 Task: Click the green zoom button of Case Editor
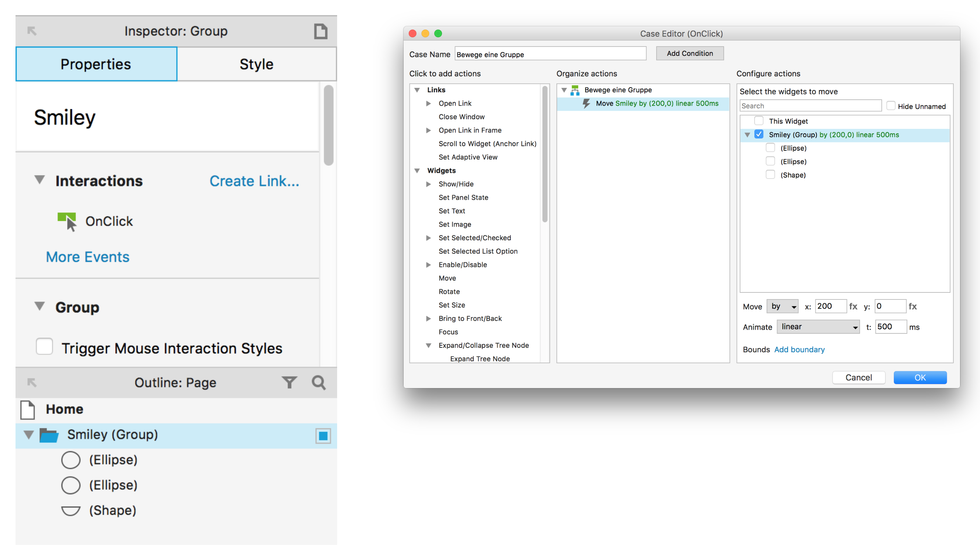click(438, 33)
